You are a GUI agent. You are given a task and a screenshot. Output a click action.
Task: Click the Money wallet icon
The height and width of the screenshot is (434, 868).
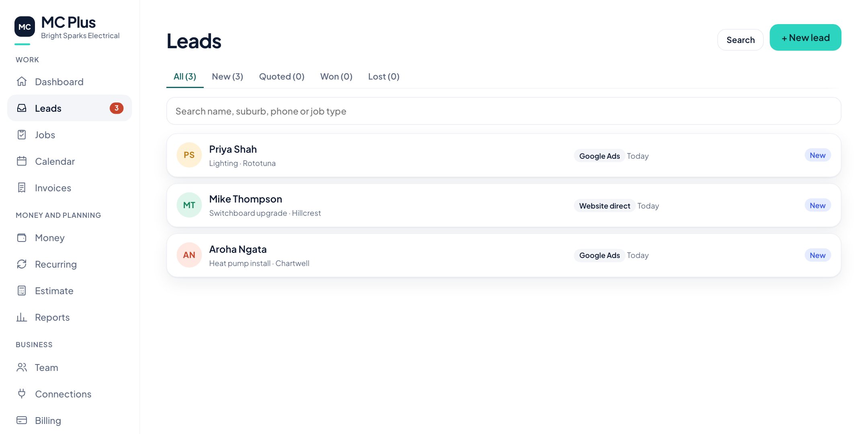tap(22, 237)
